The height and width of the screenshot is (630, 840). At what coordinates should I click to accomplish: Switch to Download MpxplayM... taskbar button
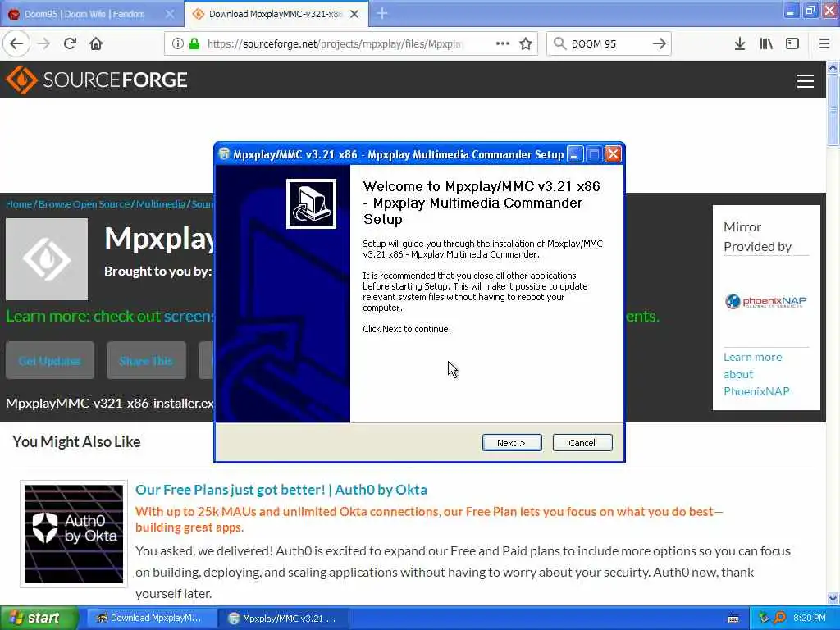point(151,619)
